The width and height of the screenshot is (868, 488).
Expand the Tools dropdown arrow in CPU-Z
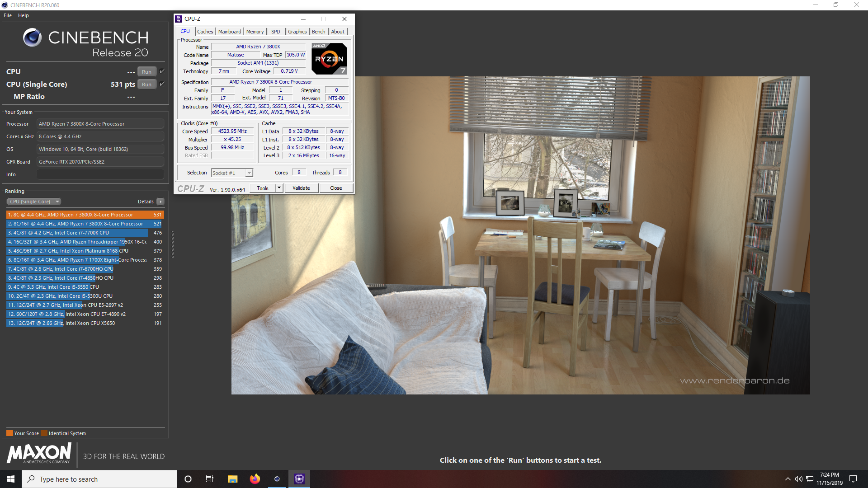tap(279, 188)
